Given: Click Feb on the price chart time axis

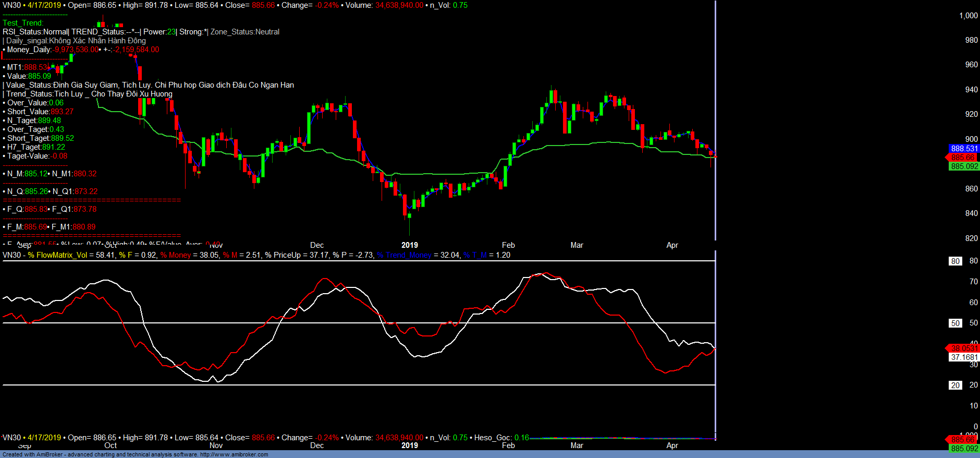Looking at the screenshot, I should coord(508,245).
